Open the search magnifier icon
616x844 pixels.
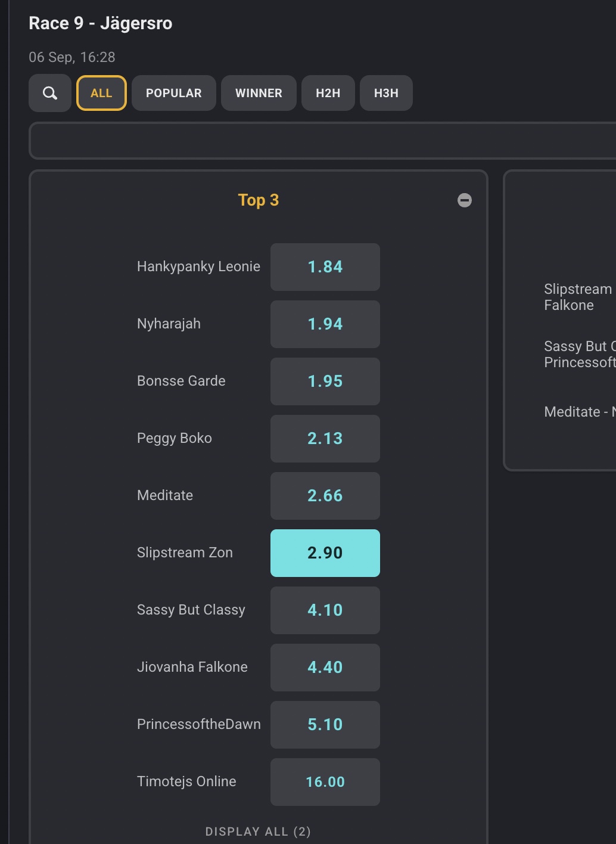(x=50, y=93)
